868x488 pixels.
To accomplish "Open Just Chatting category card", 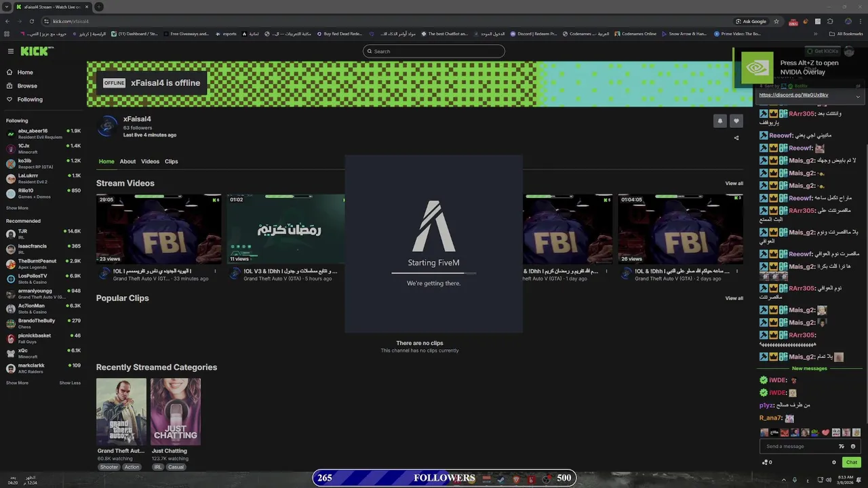I will 176,411.
